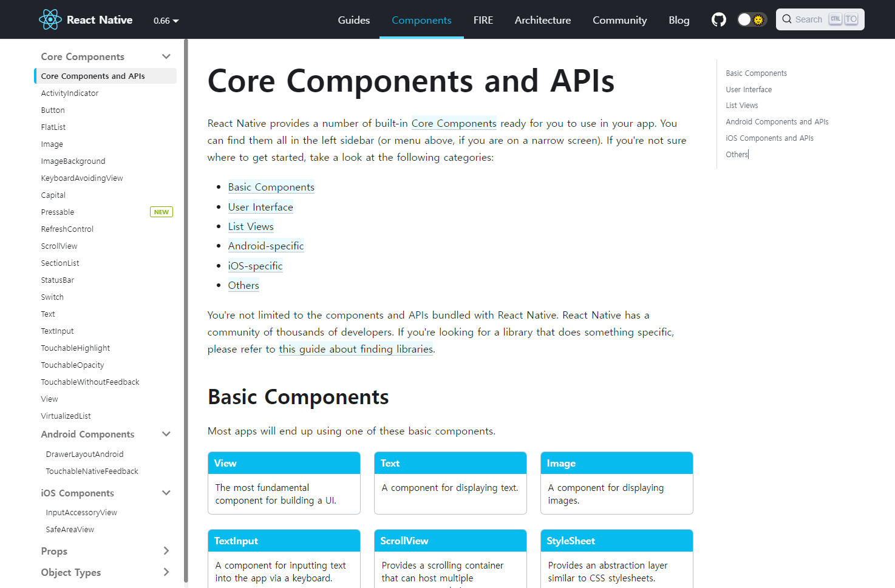Click the React Native atom logo
Viewport: 895px width, 588px height.
coord(50,19)
